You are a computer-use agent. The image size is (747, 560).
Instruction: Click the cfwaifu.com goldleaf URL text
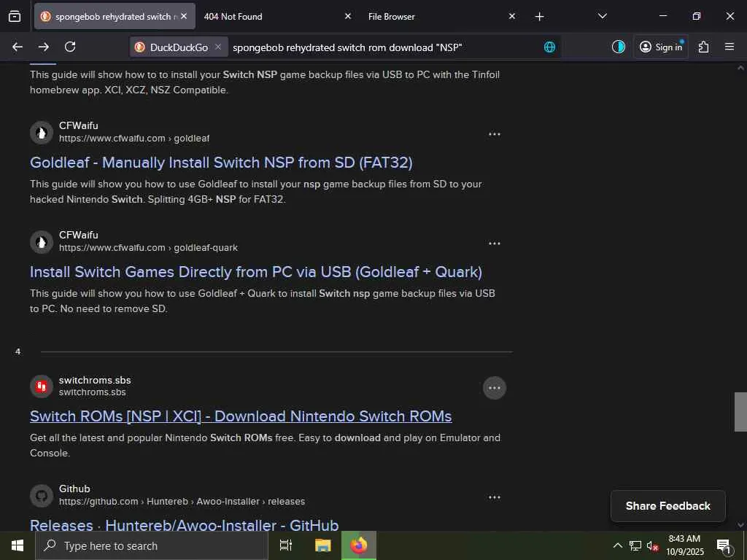(x=134, y=138)
